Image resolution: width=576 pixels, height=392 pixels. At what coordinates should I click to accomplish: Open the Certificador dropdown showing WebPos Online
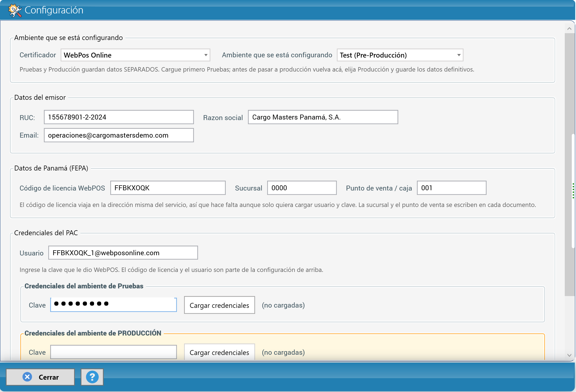point(135,55)
